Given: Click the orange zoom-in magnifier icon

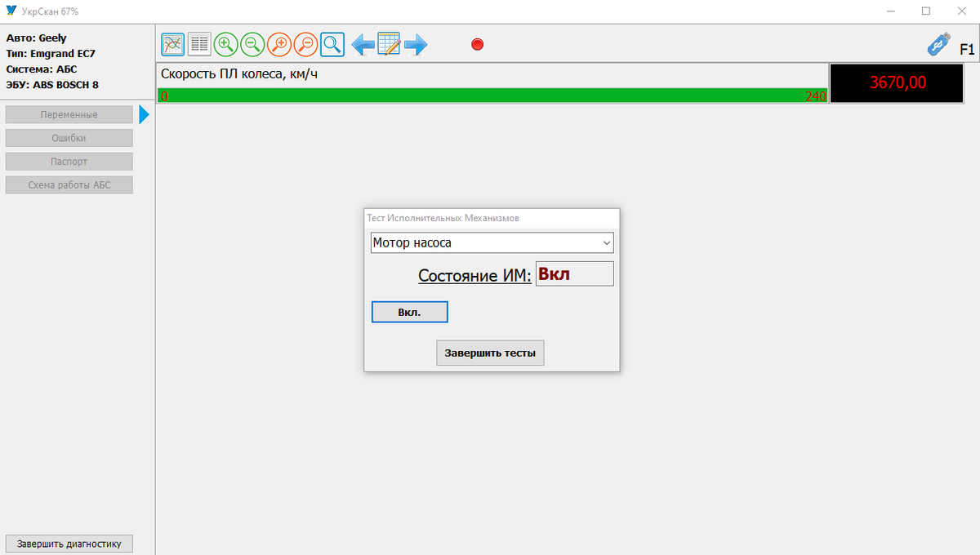Looking at the screenshot, I should (x=279, y=44).
